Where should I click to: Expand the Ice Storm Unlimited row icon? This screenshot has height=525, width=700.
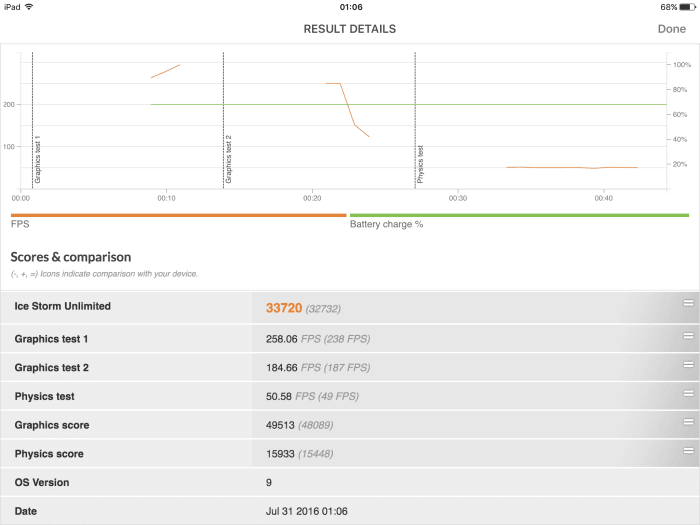point(688,303)
